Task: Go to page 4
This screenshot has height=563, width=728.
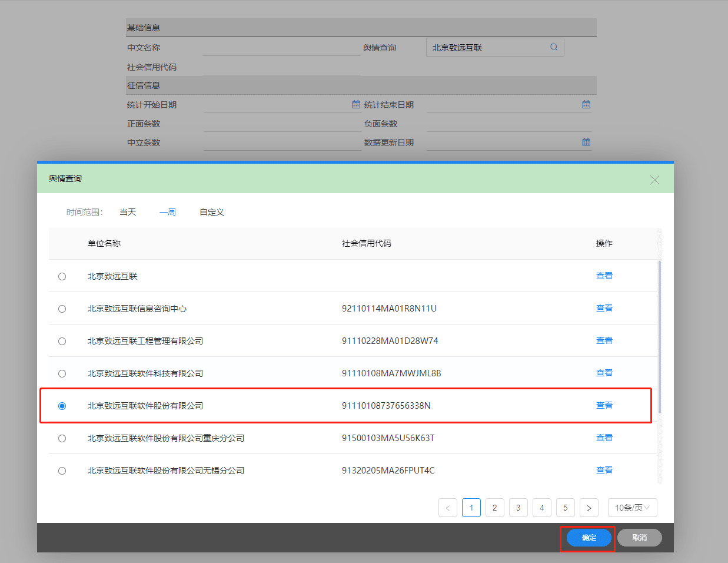Action: [x=542, y=508]
